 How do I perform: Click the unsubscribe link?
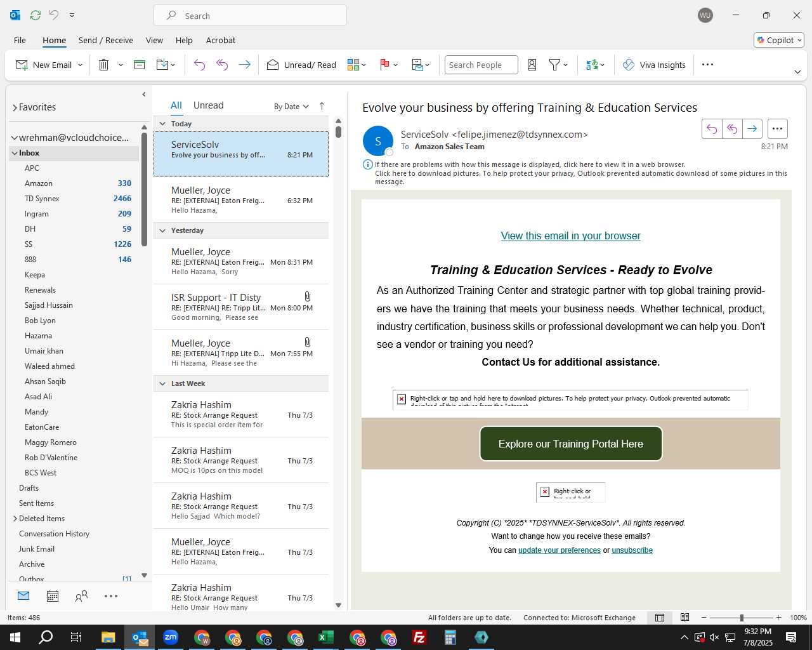632,550
